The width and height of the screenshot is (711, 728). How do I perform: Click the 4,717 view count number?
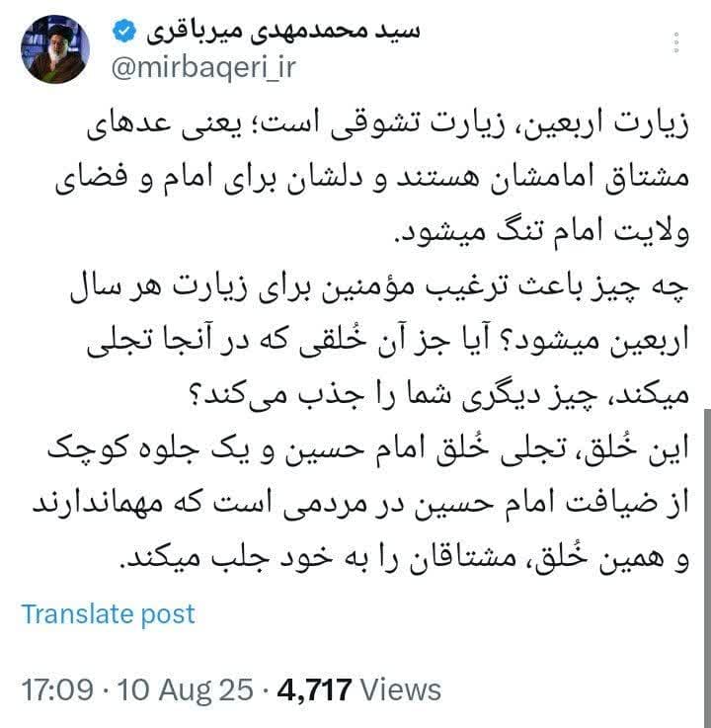coord(314,689)
